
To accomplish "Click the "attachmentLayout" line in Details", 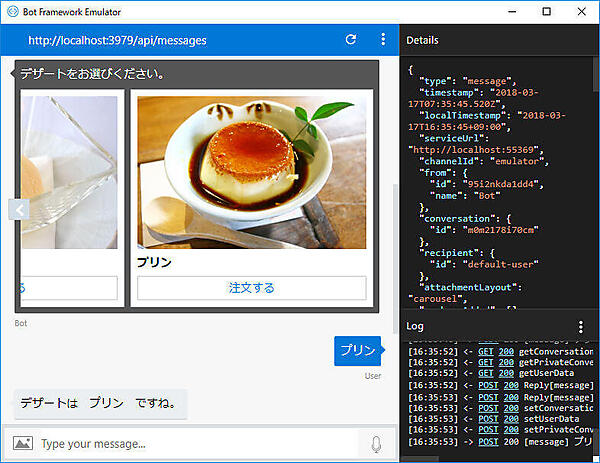I will pyautogui.click(x=471, y=287).
